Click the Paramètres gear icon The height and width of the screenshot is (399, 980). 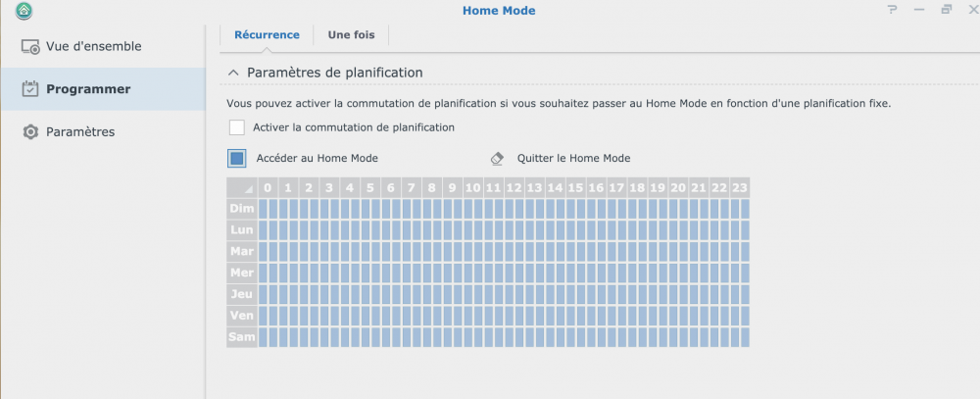30,132
